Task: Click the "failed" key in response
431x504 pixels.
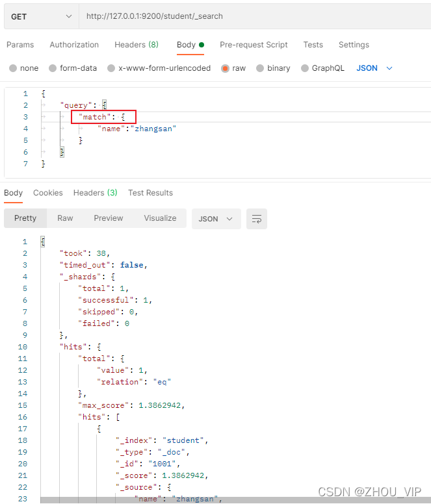Action: (x=96, y=323)
